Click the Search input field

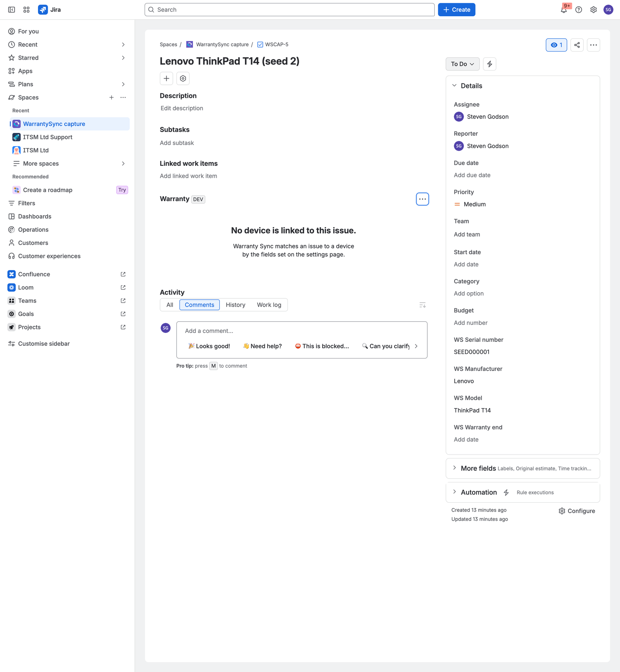pos(289,10)
